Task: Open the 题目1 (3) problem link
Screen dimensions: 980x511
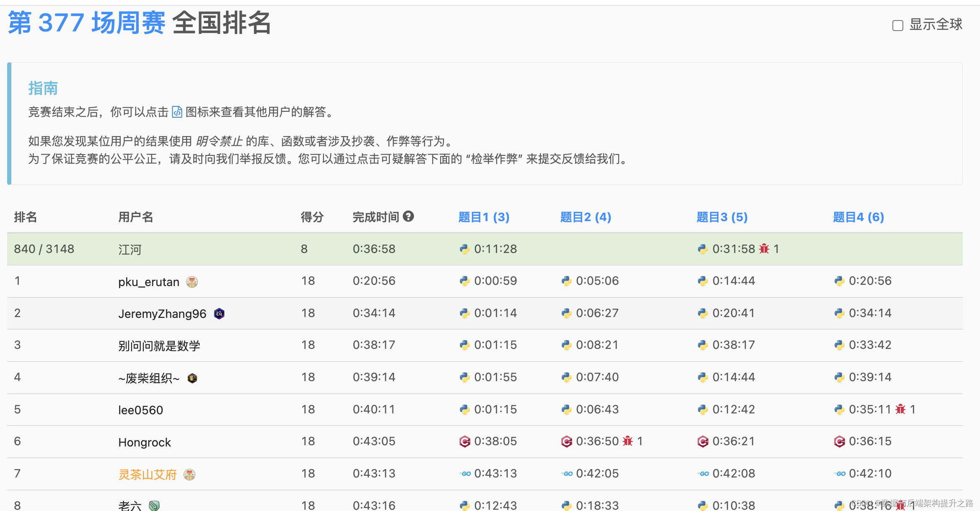Action: 484,217
